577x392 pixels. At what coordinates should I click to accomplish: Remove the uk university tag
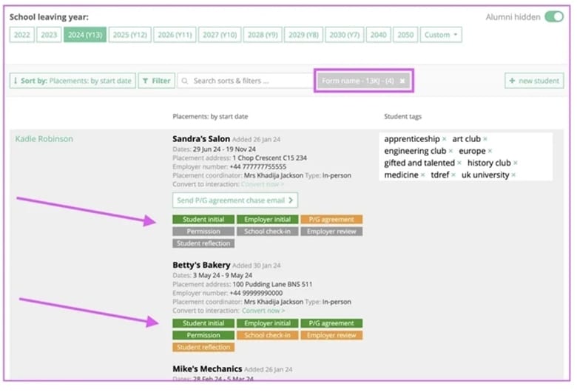[513, 175]
